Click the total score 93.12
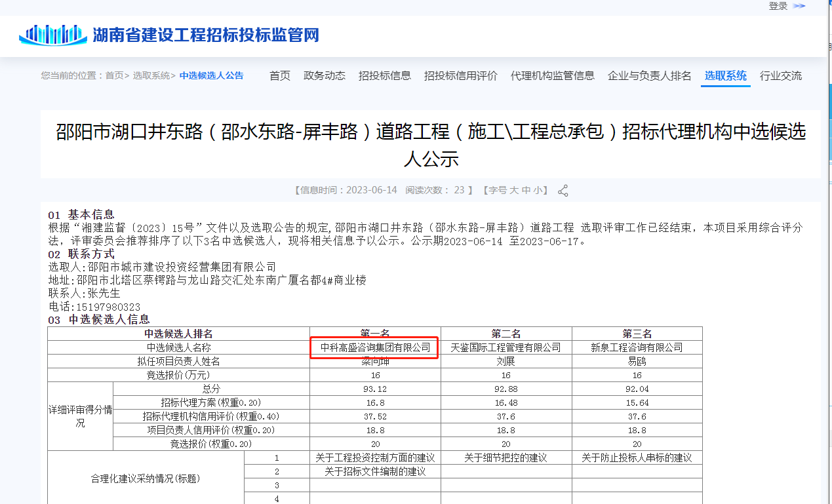This screenshot has width=832, height=504. point(376,389)
